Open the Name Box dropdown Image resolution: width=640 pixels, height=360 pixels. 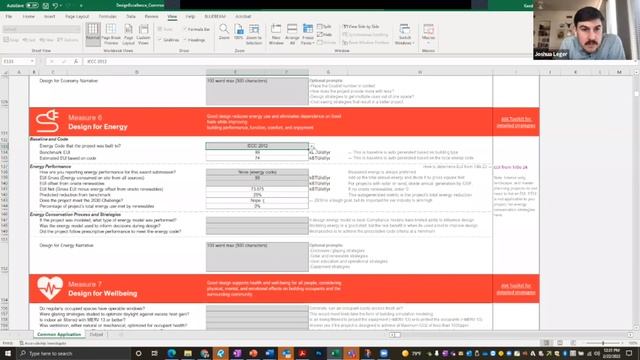32,61
